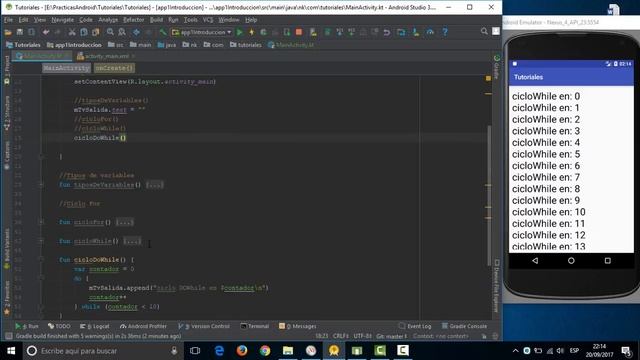This screenshot has width=640, height=360.
Task: Open the app1Introduccion run configuration dropdown
Action: (x=202, y=32)
